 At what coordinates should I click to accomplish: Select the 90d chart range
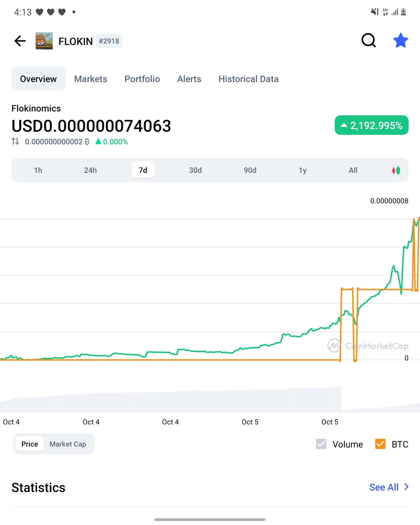coord(250,170)
